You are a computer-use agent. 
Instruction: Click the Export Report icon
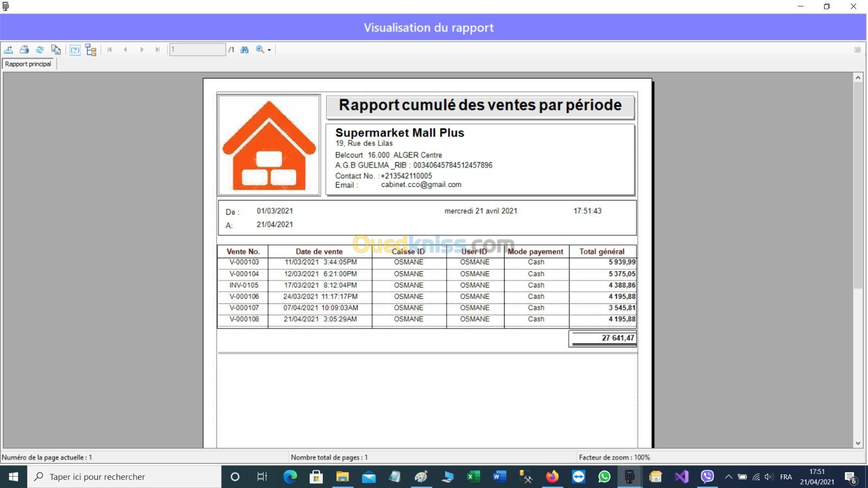[x=9, y=50]
